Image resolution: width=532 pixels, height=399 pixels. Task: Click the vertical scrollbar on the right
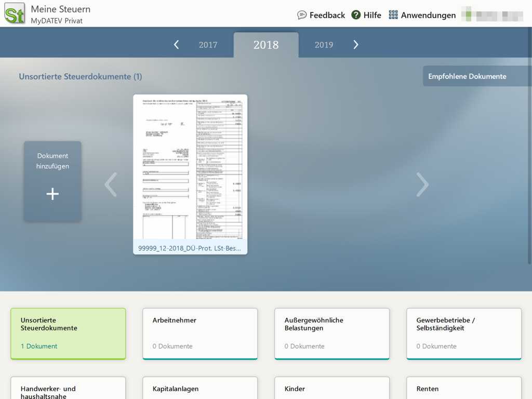coord(529,146)
